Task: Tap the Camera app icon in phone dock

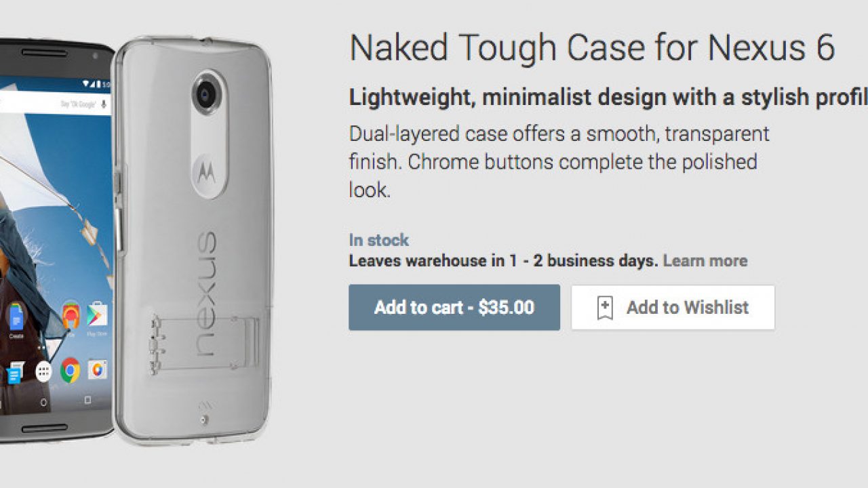Action: (x=98, y=370)
